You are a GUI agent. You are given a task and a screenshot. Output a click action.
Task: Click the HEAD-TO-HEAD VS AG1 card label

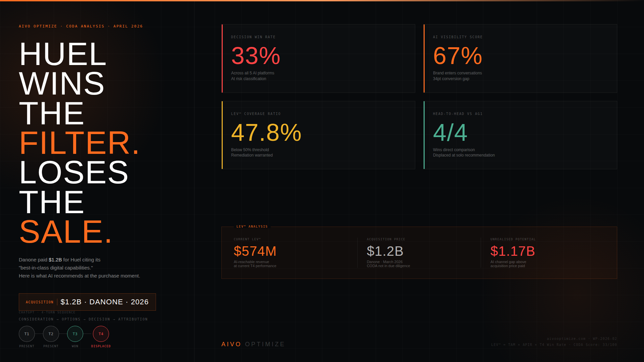[458, 114]
